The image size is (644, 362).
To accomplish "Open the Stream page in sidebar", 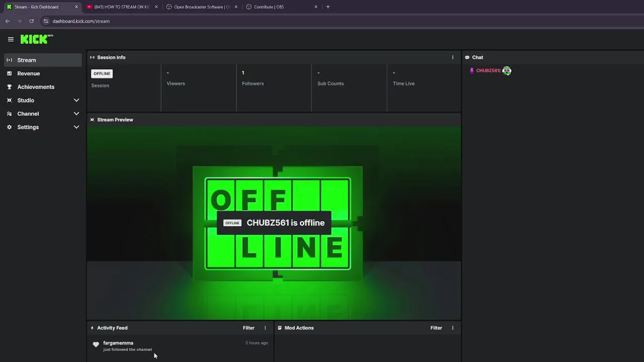I will tap(43, 60).
